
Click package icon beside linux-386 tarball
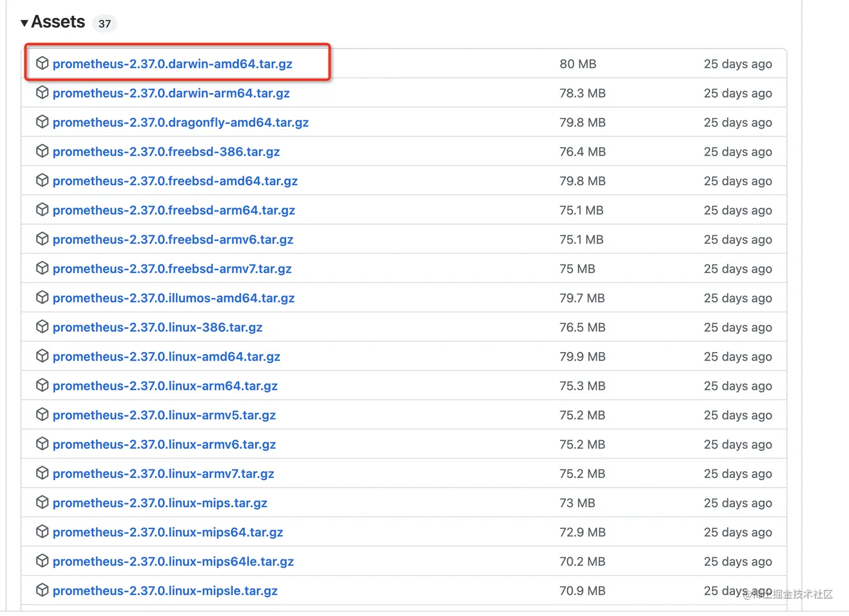(x=42, y=326)
